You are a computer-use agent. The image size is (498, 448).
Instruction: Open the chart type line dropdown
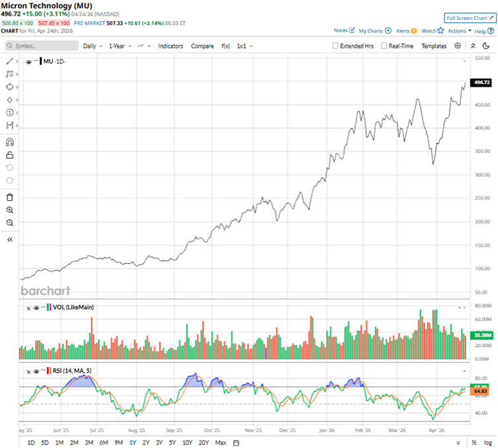144,46
